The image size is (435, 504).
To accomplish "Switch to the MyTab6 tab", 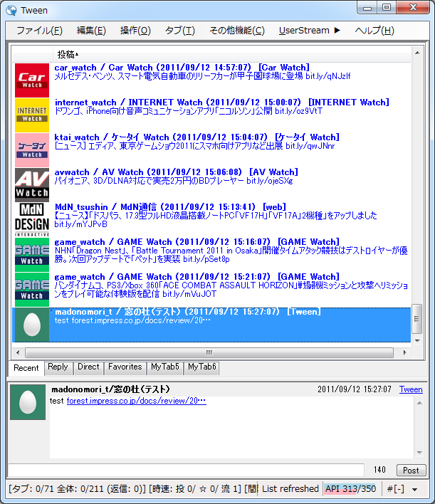I will tap(202, 367).
